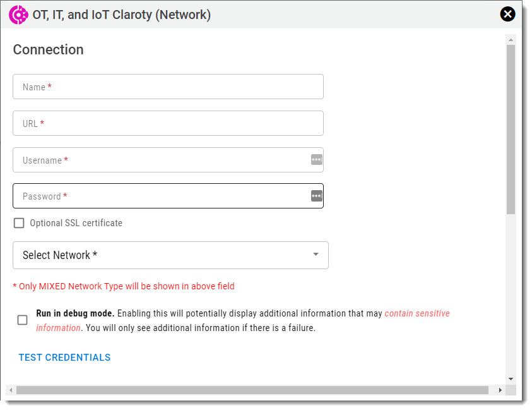Screen dimensions: 532x410
Task: Click the Select Network caret arrow
Action: pyautogui.click(x=316, y=255)
